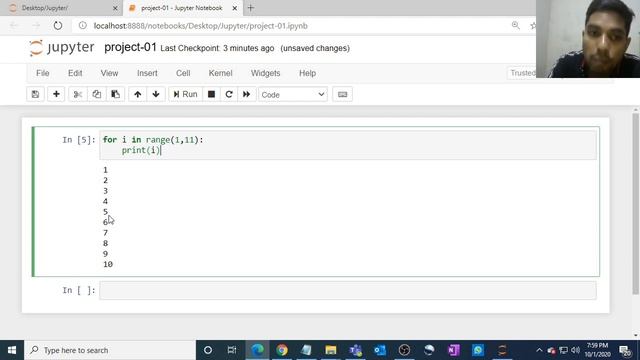Open OBS Studio from the taskbar

pos(404,350)
